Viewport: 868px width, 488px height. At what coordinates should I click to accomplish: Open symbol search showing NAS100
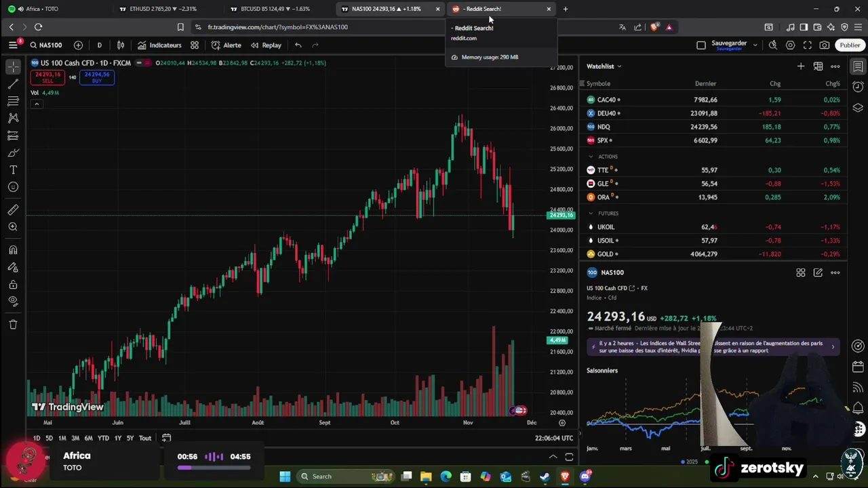[46, 45]
